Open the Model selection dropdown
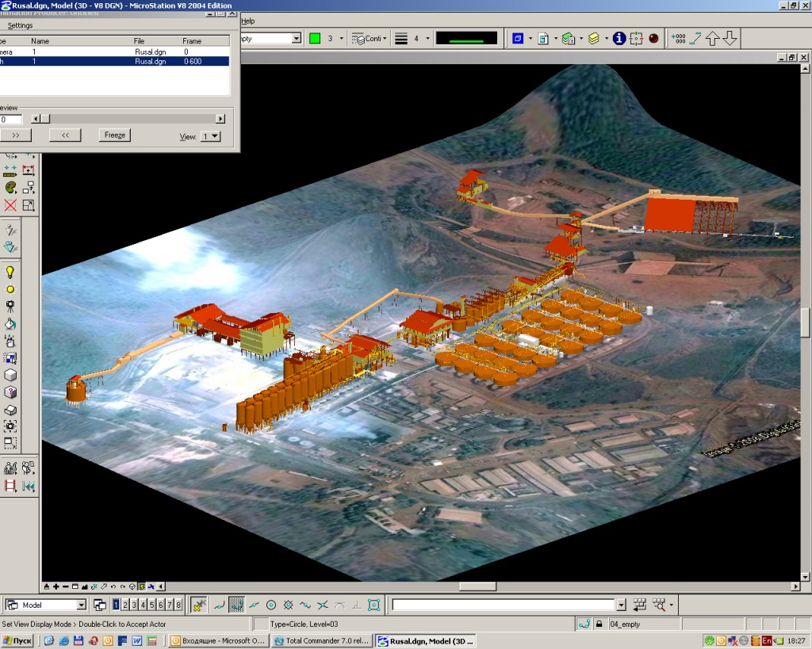 tap(82, 605)
